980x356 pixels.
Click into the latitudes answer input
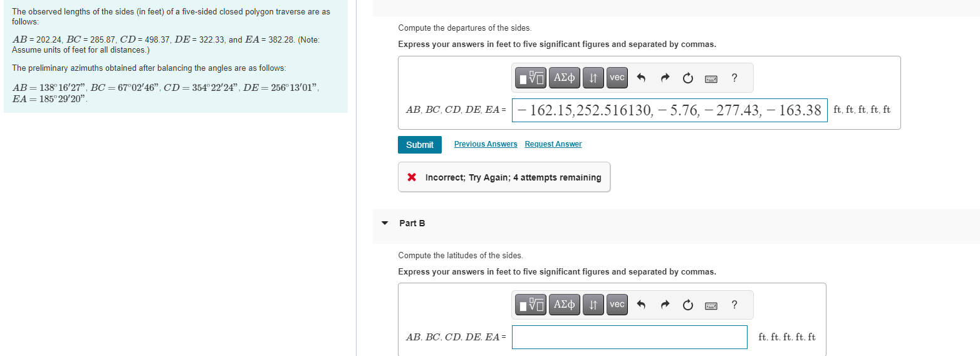(630, 337)
